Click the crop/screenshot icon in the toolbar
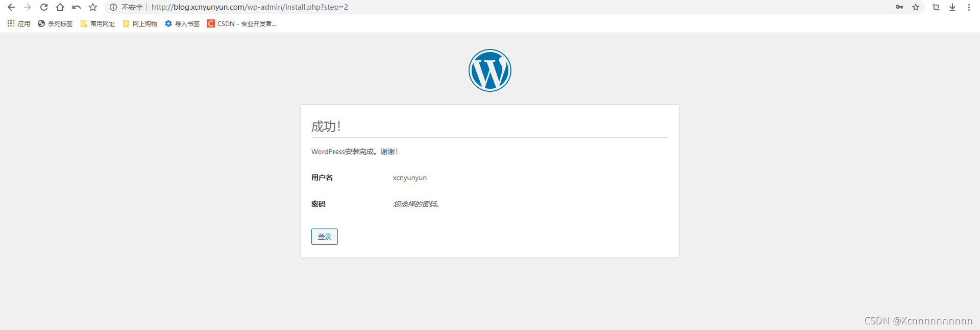This screenshot has width=980, height=330. tap(936, 7)
